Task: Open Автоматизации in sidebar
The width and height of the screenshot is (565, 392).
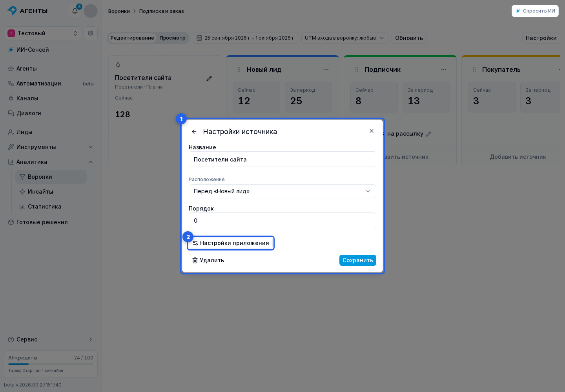Action: (51, 83)
